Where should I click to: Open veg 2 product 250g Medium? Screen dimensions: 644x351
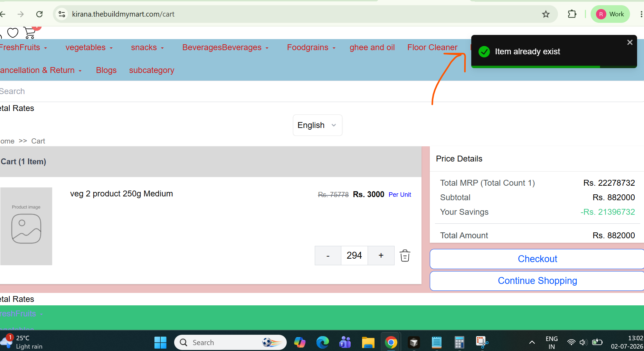(122, 194)
